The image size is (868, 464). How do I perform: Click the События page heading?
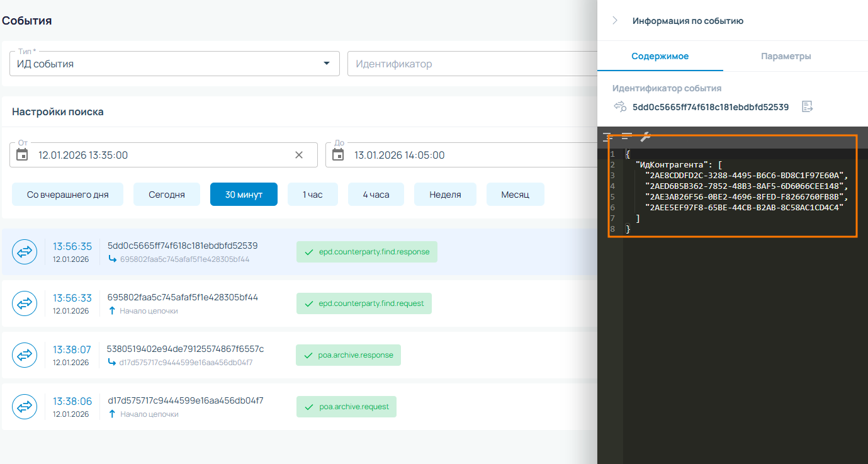27,21
